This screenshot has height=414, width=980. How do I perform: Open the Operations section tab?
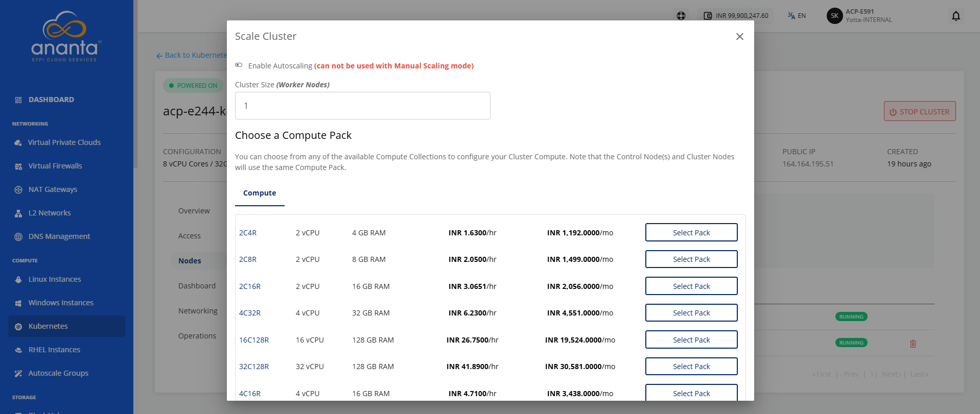[x=197, y=336]
